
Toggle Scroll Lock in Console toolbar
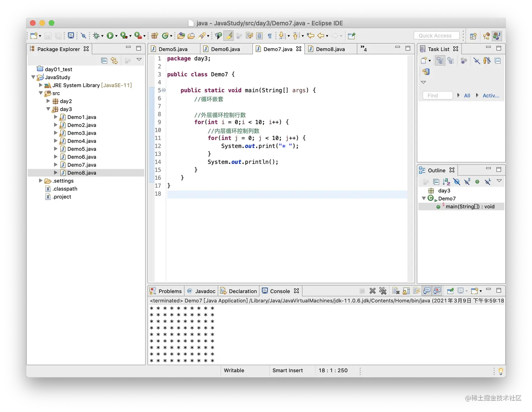point(406,291)
